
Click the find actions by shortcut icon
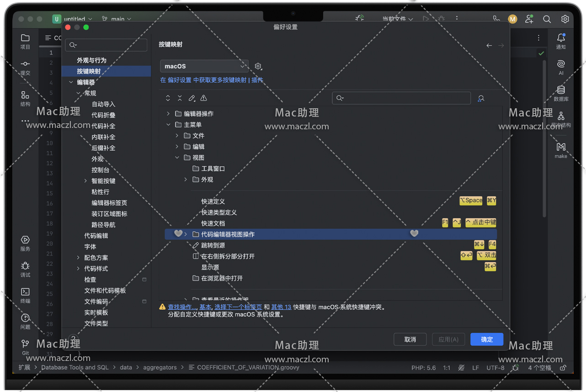(x=481, y=98)
